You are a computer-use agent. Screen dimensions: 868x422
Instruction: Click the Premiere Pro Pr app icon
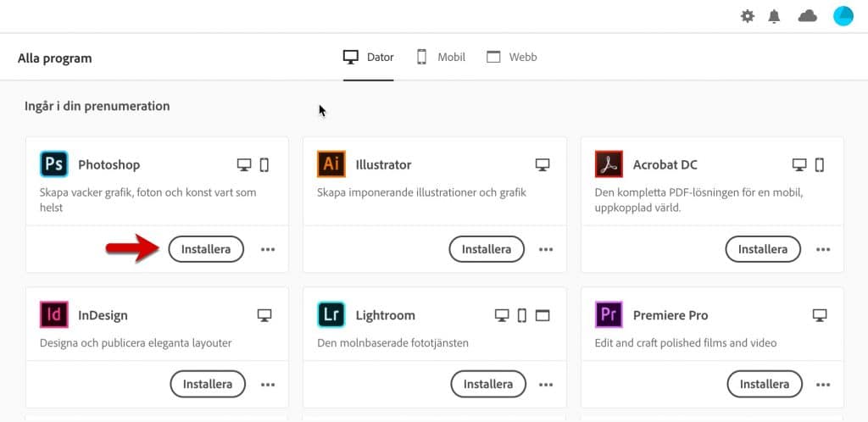tap(609, 314)
